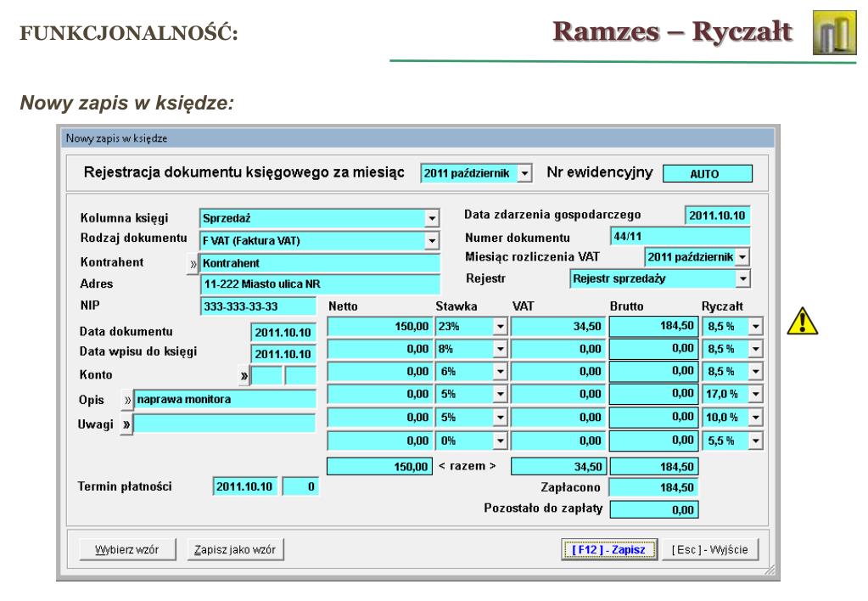
Task: Click the Ramzes logo icon top right
Action: (x=834, y=32)
